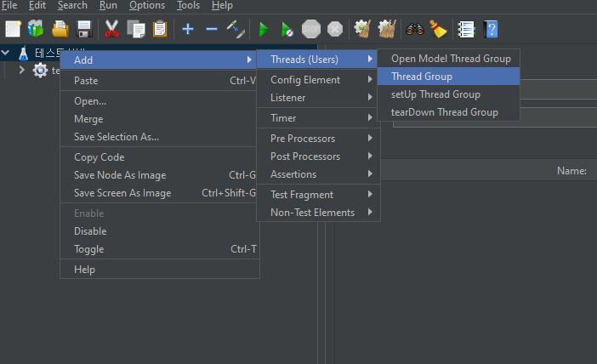Select Threads (Users) submenu item
The height and width of the screenshot is (364, 597).
[x=317, y=59]
